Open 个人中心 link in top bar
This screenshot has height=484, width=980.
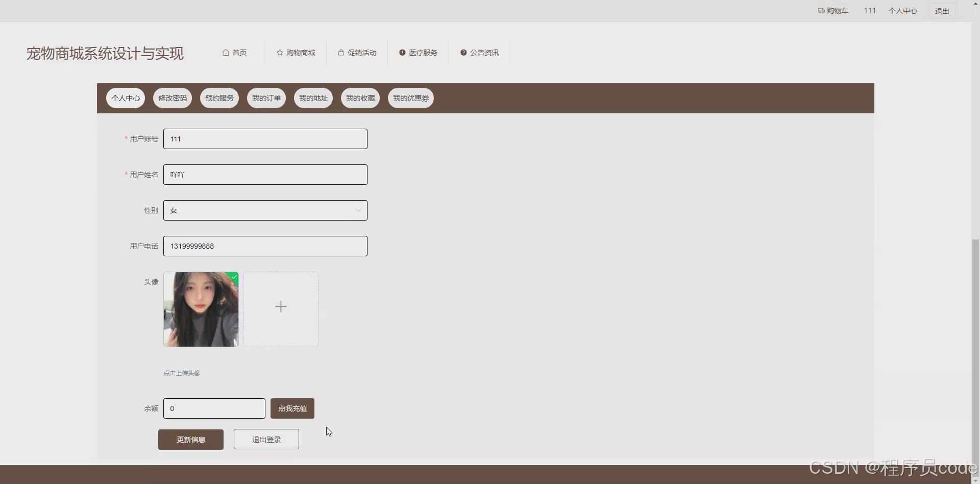click(x=902, y=11)
